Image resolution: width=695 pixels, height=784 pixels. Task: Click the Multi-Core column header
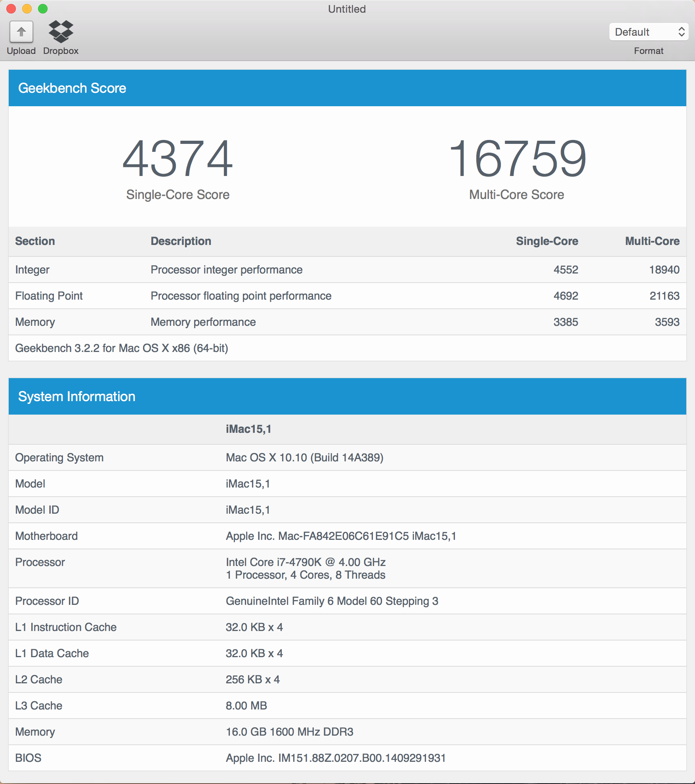tap(652, 241)
